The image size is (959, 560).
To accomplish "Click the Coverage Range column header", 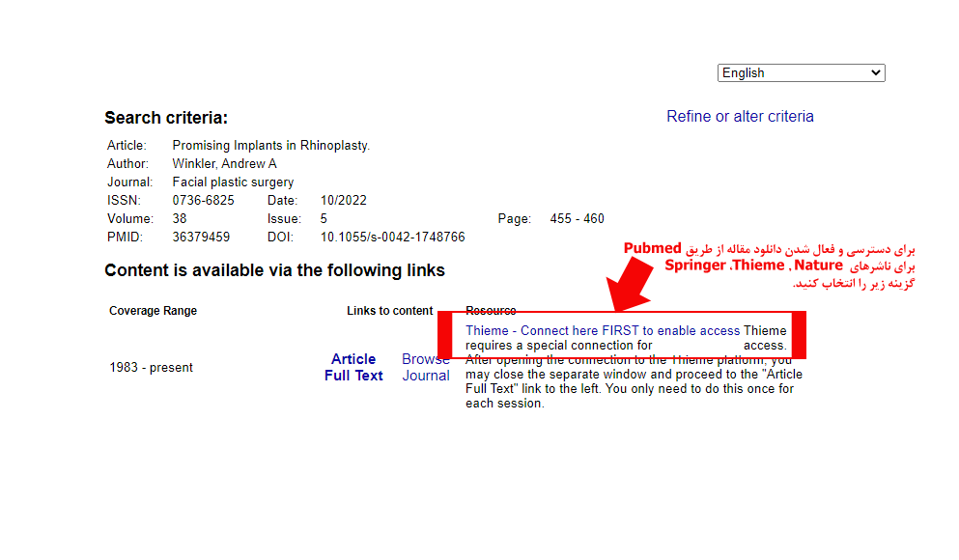I will [153, 311].
